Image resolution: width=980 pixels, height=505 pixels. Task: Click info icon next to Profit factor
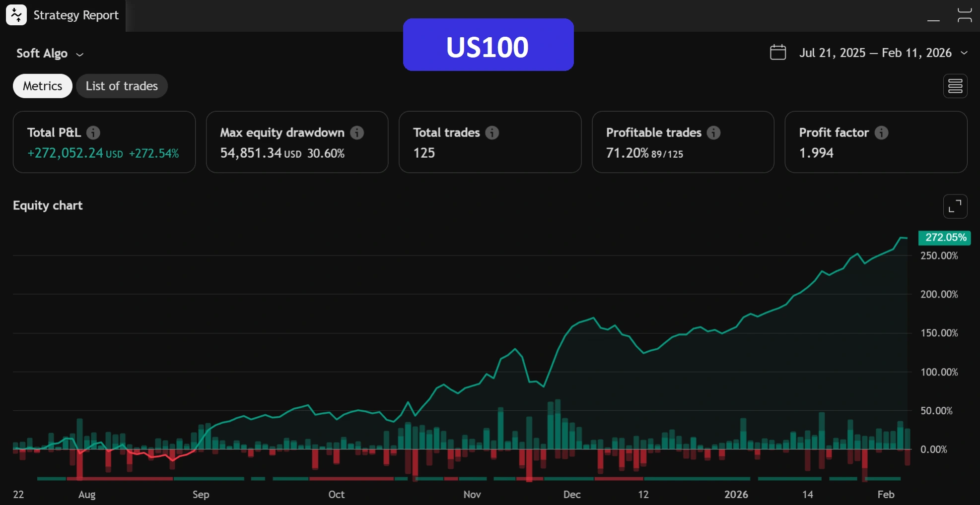(x=881, y=132)
